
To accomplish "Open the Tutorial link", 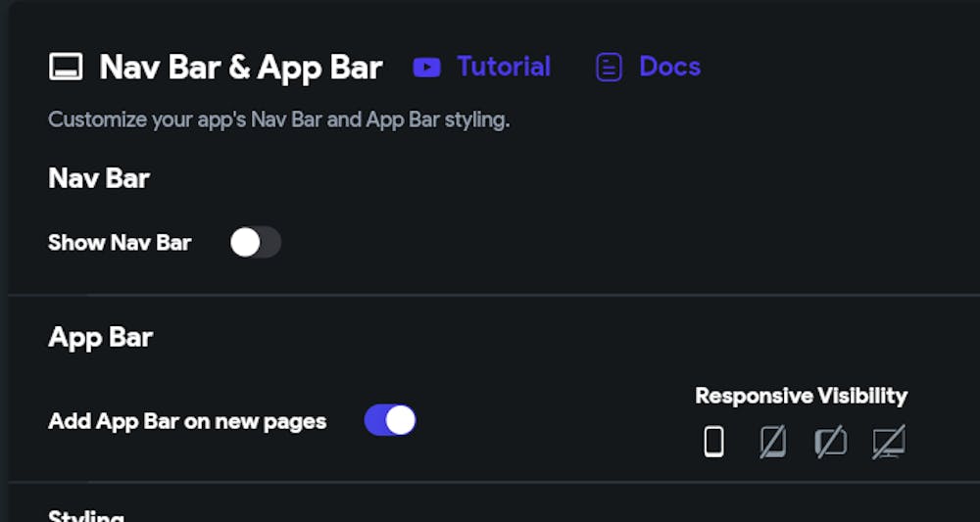I will tap(504, 67).
